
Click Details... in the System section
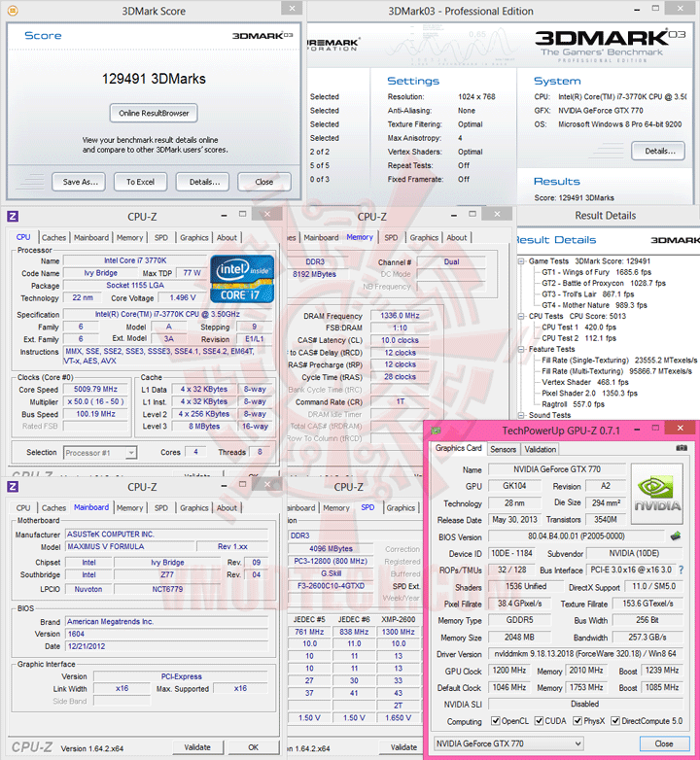(658, 151)
